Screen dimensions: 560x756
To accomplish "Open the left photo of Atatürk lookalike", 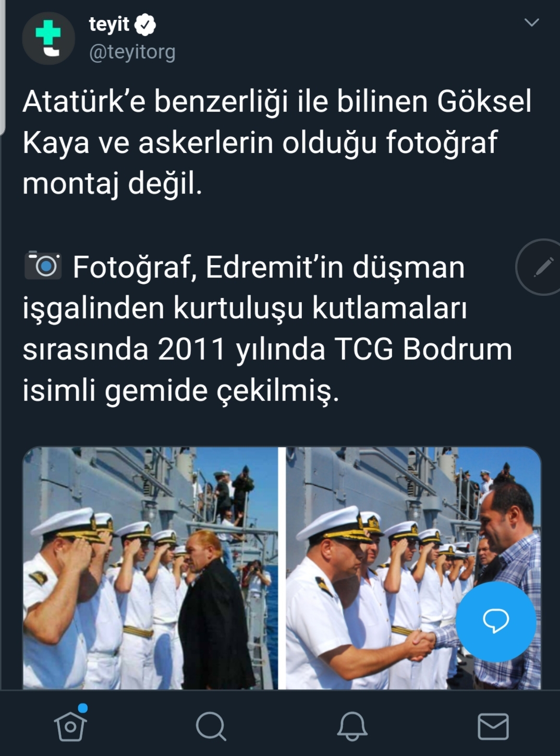I will point(150,568).
